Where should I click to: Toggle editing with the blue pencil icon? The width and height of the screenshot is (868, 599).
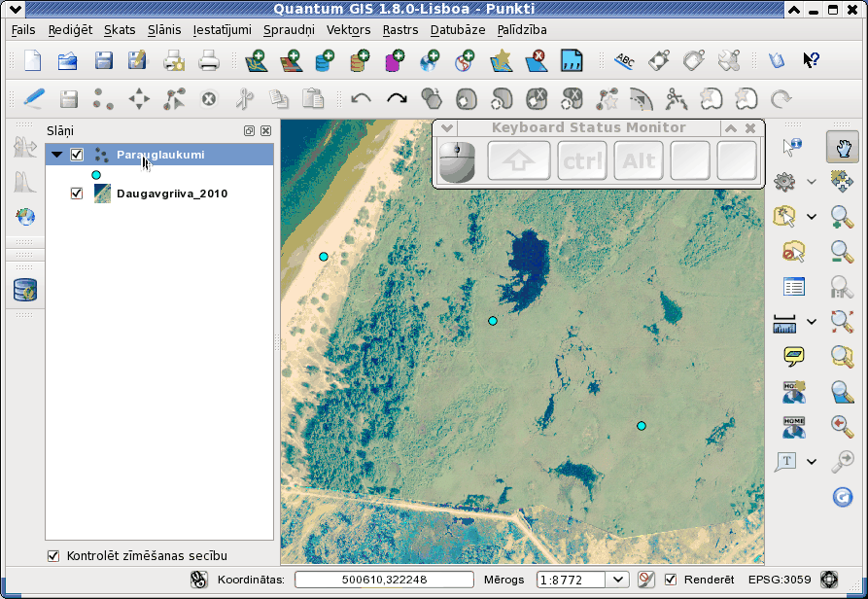coord(34,99)
